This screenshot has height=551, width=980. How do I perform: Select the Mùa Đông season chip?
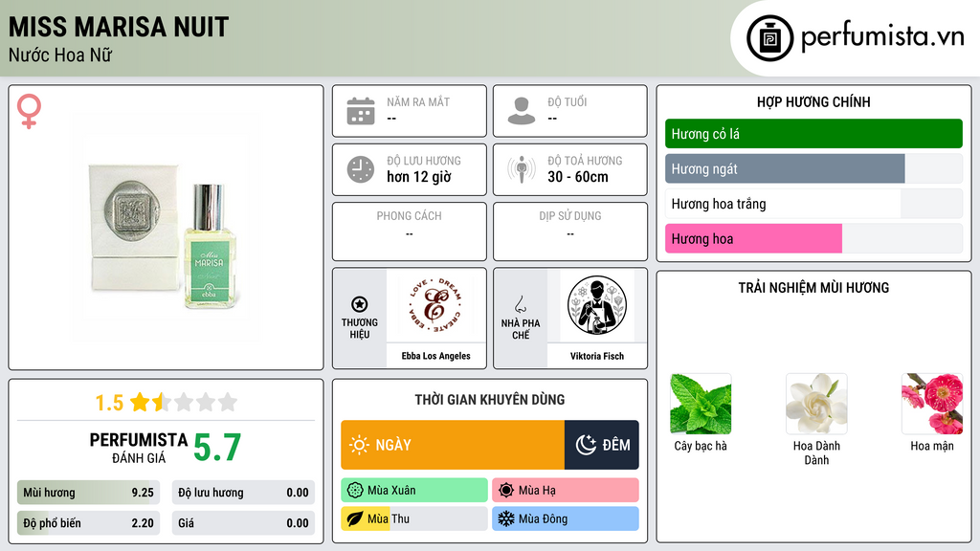pyautogui.click(x=566, y=518)
